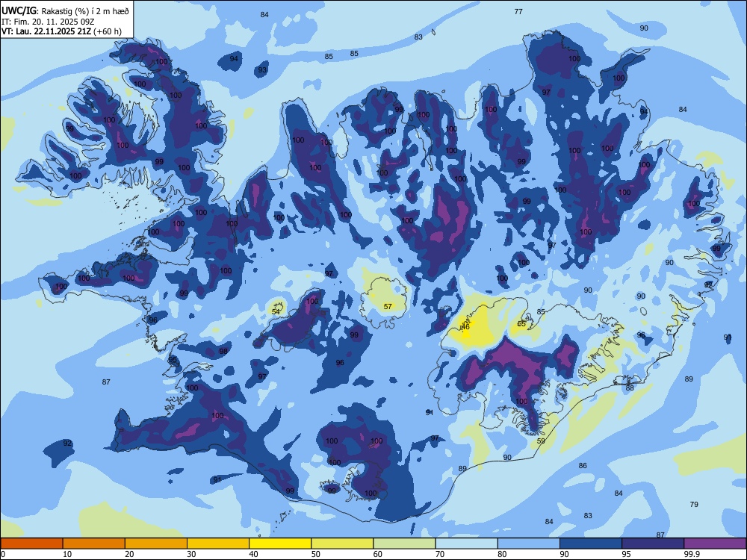The height and width of the screenshot is (560, 747).
Task: Click the 40–50 bright yellow legend color block
Action: [x=280, y=544]
